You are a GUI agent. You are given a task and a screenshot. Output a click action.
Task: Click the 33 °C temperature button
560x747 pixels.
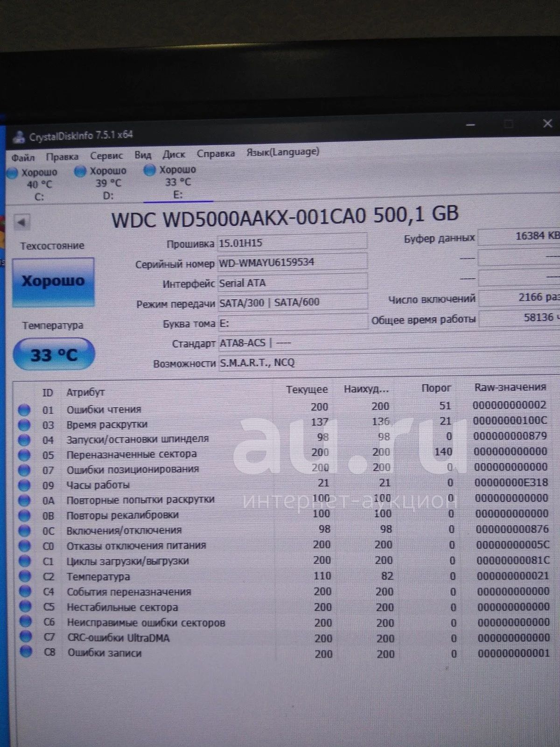[54, 354]
